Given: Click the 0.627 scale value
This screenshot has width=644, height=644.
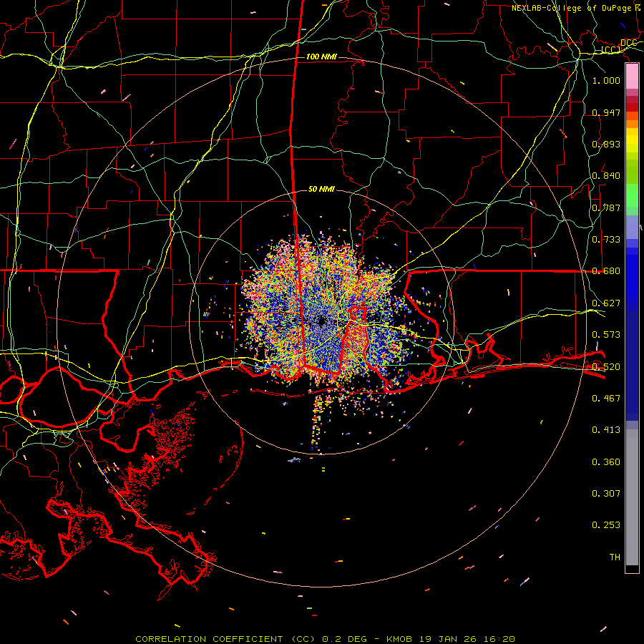Looking at the screenshot, I should coord(606,303).
